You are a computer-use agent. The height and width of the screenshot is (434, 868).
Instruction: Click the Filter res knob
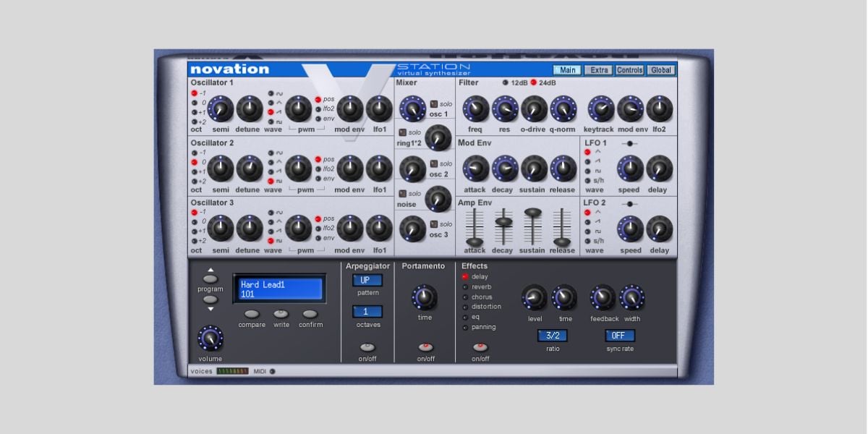pyautogui.click(x=505, y=109)
